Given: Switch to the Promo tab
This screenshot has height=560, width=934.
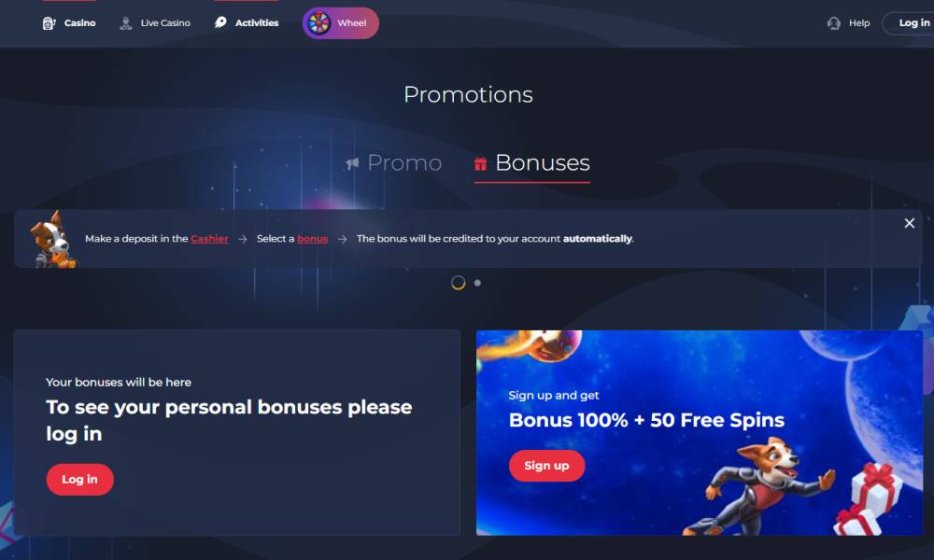Looking at the screenshot, I should pos(394,162).
